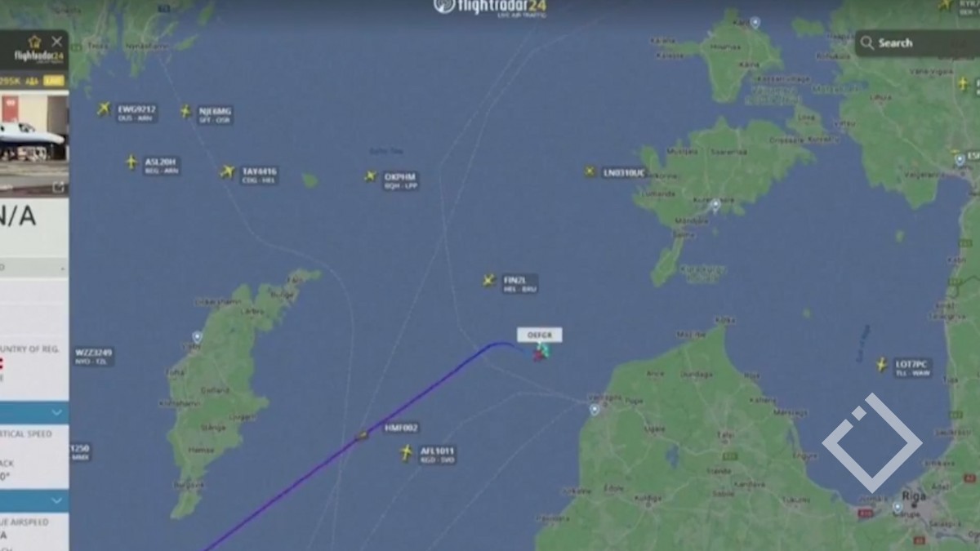The height and width of the screenshot is (551, 980).
Task: Click the FIN2L aircraft icon
Action: click(x=488, y=280)
